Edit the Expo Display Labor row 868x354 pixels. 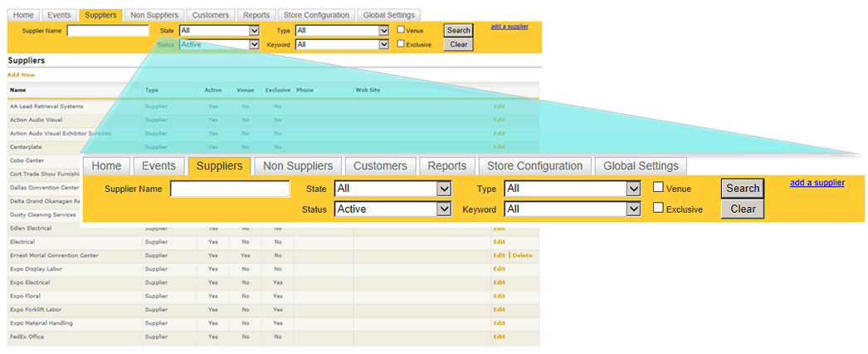[499, 269]
